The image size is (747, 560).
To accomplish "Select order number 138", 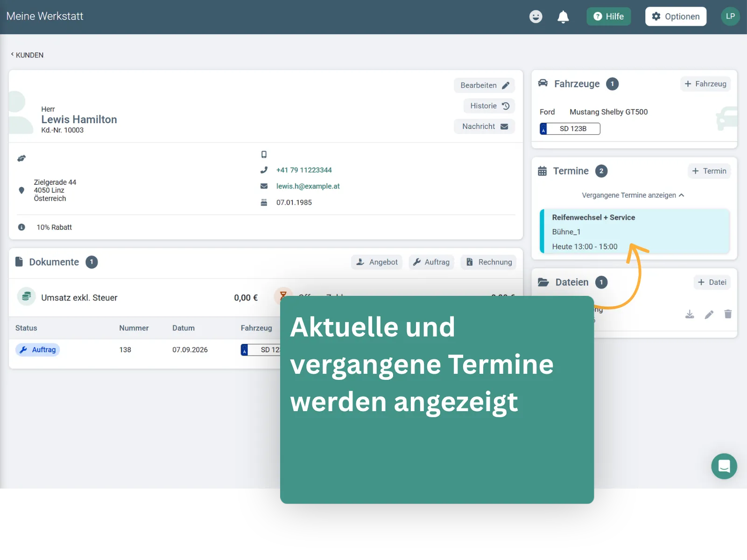I will 125,350.
